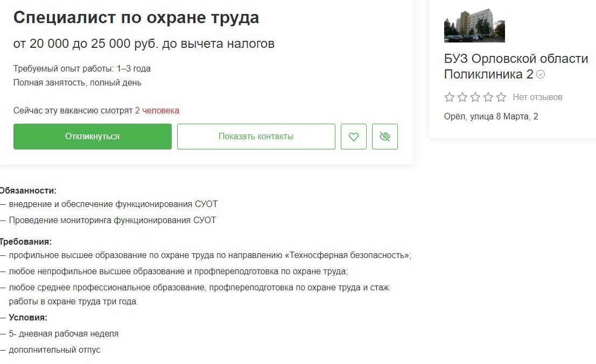Select the fourth rating star
Viewport: 596px width, 364px height.
coord(488,97)
